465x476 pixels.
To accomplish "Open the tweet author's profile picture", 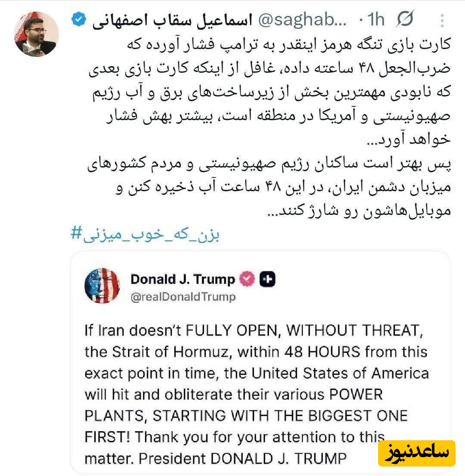I will click(37, 34).
